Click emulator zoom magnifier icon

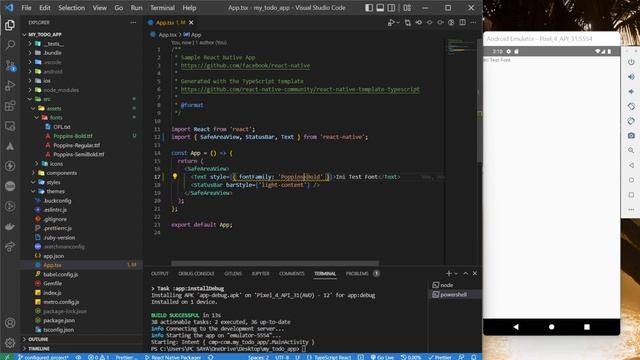[x=631, y=150]
